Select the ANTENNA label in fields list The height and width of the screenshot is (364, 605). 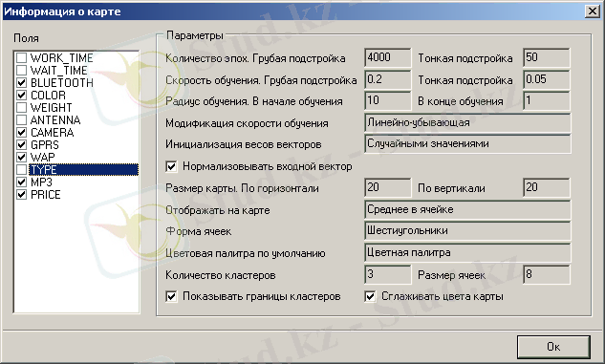[55, 120]
